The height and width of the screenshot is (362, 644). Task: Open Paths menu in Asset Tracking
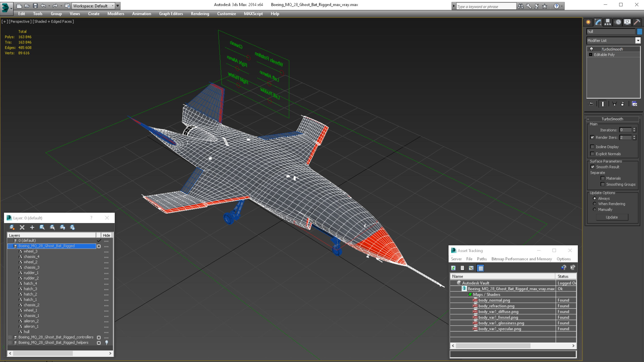(x=482, y=259)
